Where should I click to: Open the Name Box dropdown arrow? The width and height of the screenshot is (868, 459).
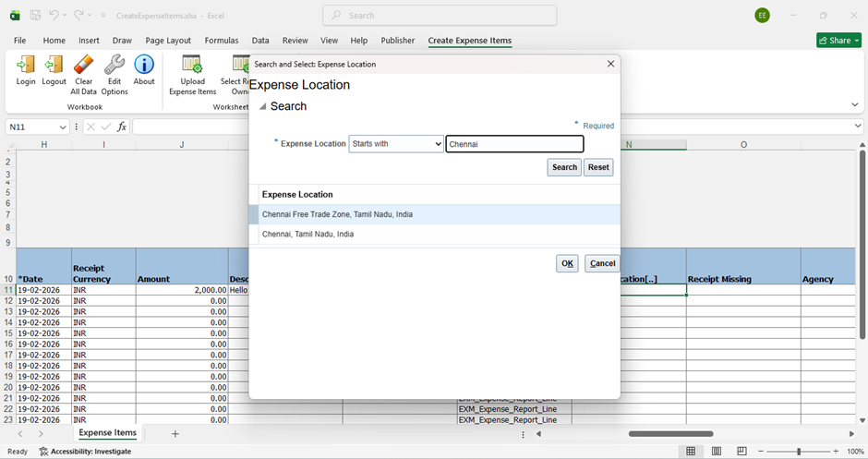coord(63,127)
